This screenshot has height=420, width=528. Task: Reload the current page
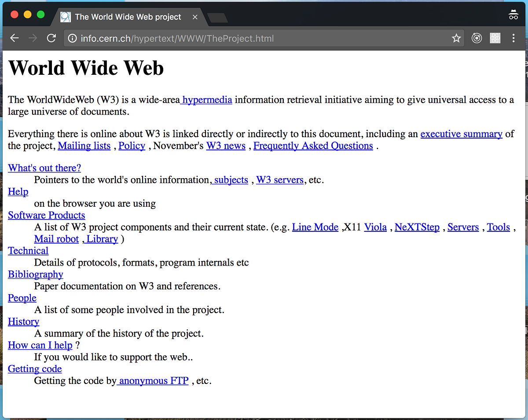(x=51, y=38)
